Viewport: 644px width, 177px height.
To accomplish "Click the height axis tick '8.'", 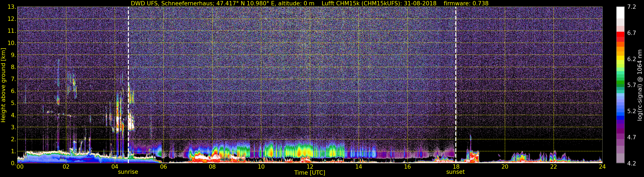I will tap(13, 67).
